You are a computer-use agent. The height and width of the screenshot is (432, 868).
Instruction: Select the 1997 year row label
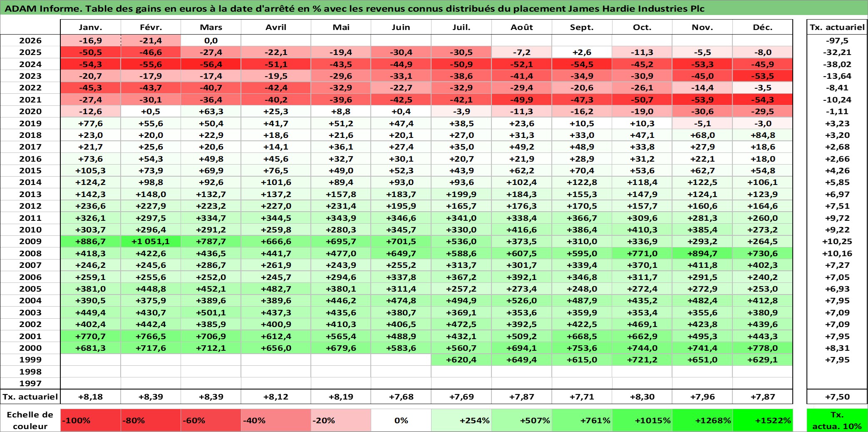(30, 383)
